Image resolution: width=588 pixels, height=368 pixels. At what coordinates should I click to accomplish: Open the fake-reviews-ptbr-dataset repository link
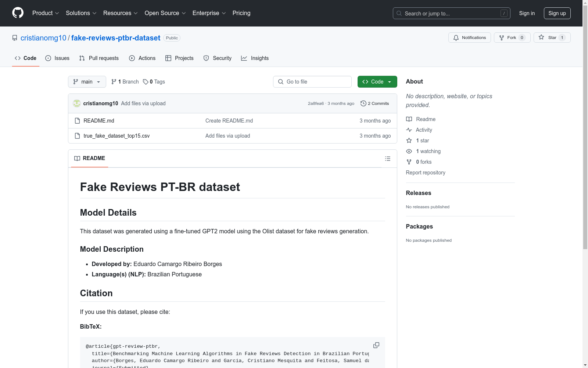(116, 38)
